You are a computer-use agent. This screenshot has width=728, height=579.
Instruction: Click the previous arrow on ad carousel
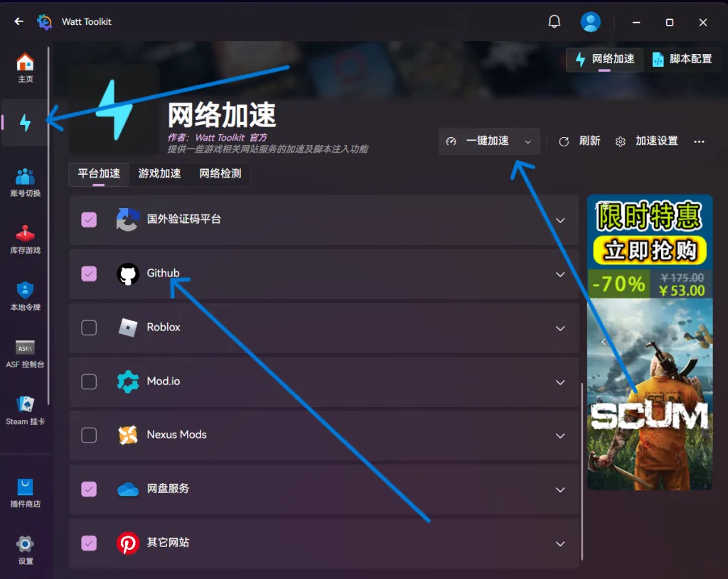pyautogui.click(x=603, y=342)
